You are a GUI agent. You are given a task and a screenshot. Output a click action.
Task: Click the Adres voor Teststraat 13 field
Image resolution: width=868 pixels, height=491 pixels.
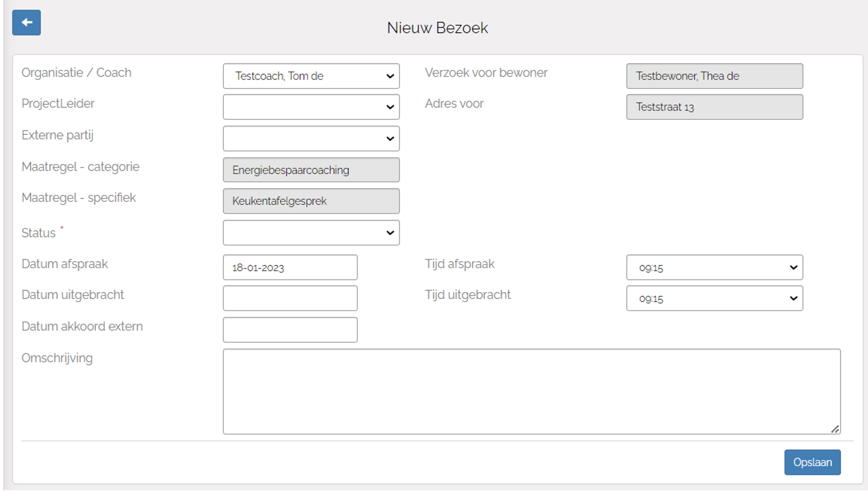pos(714,107)
